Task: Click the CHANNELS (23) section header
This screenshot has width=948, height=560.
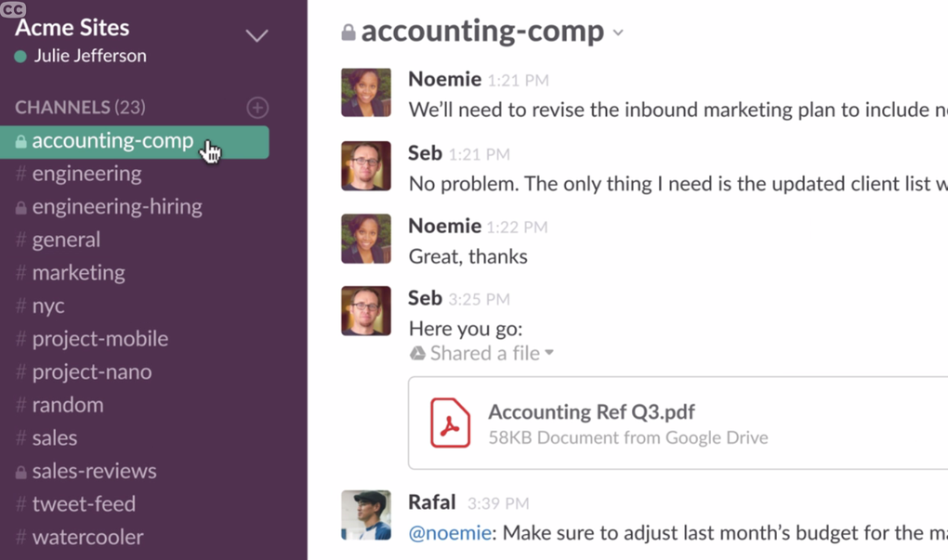Action: 80,108
